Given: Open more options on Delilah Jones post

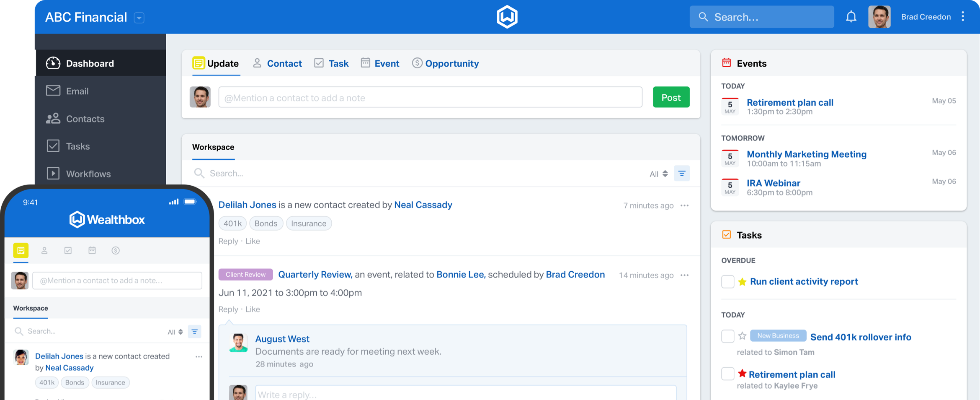Looking at the screenshot, I should (x=684, y=205).
